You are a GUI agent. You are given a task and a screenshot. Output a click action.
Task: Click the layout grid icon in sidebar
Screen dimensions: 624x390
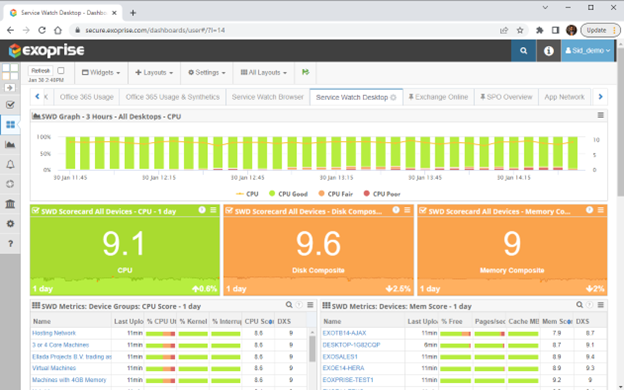(10, 72)
